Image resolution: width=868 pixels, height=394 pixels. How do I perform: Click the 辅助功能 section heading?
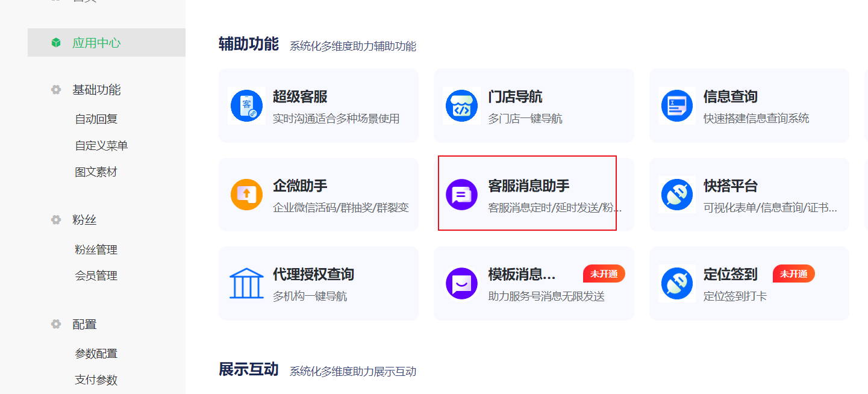click(x=249, y=44)
